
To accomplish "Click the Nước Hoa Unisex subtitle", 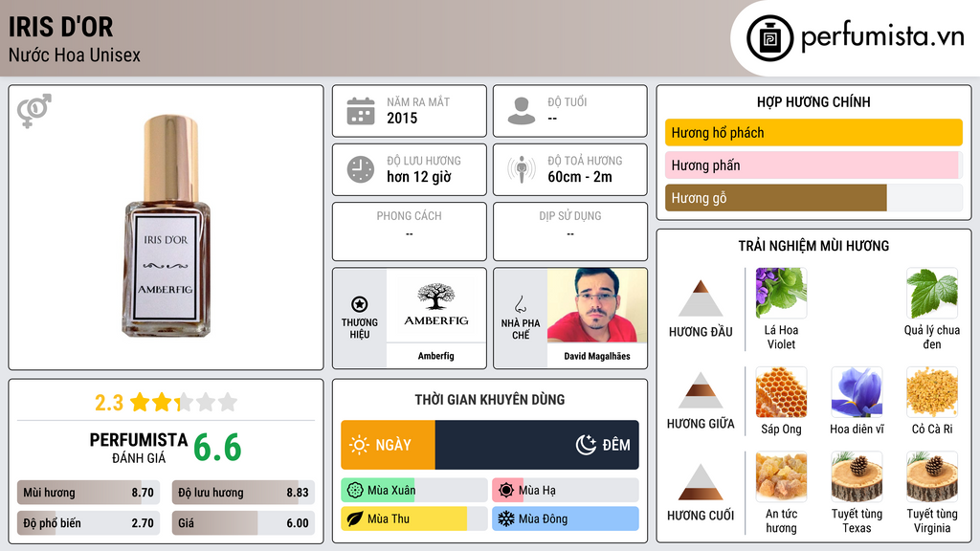I will 75,55.
